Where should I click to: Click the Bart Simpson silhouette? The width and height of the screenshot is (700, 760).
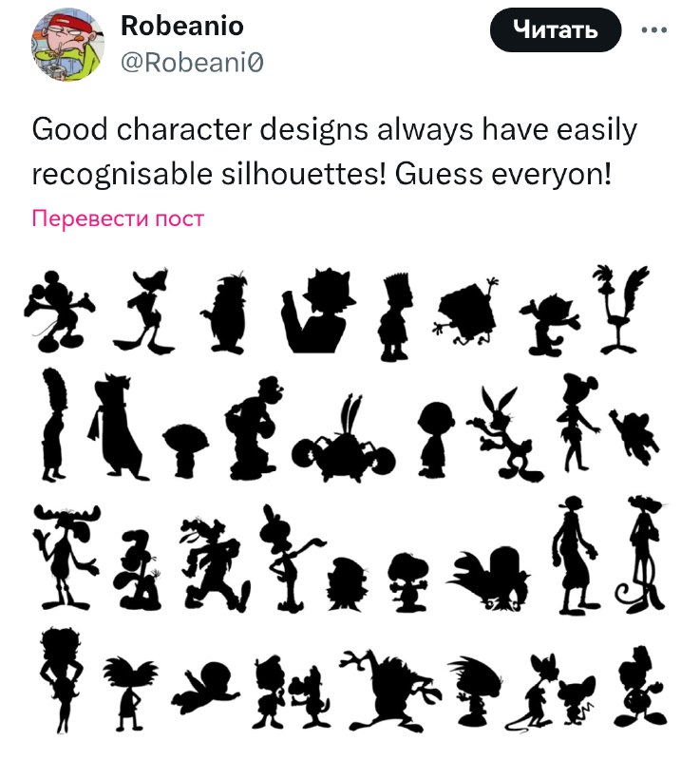pyautogui.click(x=396, y=317)
